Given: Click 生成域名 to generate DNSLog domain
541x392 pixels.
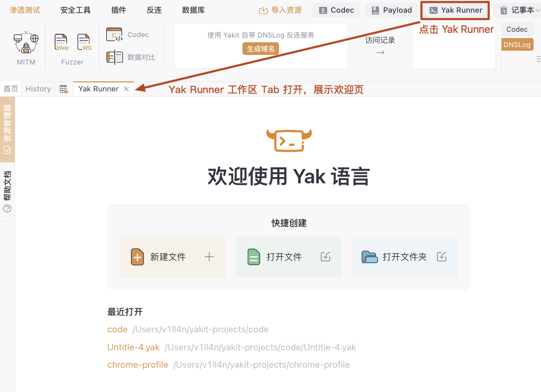Looking at the screenshot, I should (x=260, y=49).
